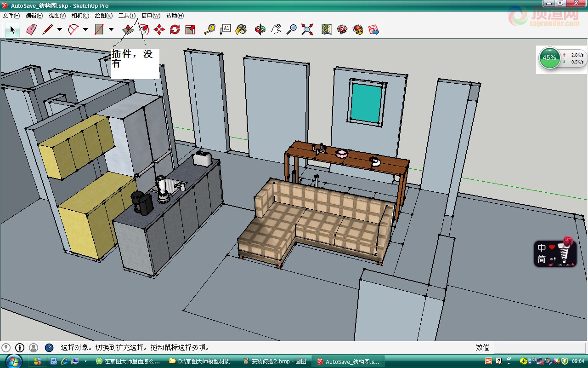This screenshot has height=368, width=588.
Task: Click the 中/简 input method floating widget
Action: [x=555, y=253]
